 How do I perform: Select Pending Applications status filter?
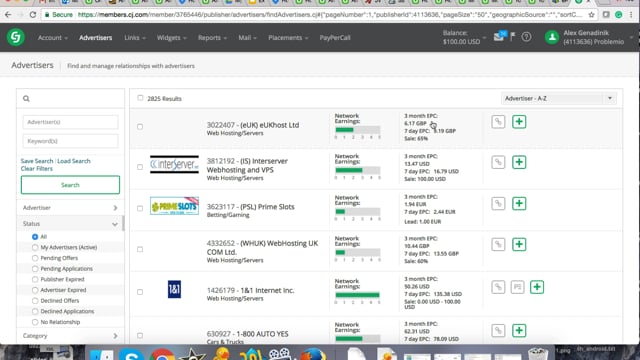[35, 269]
